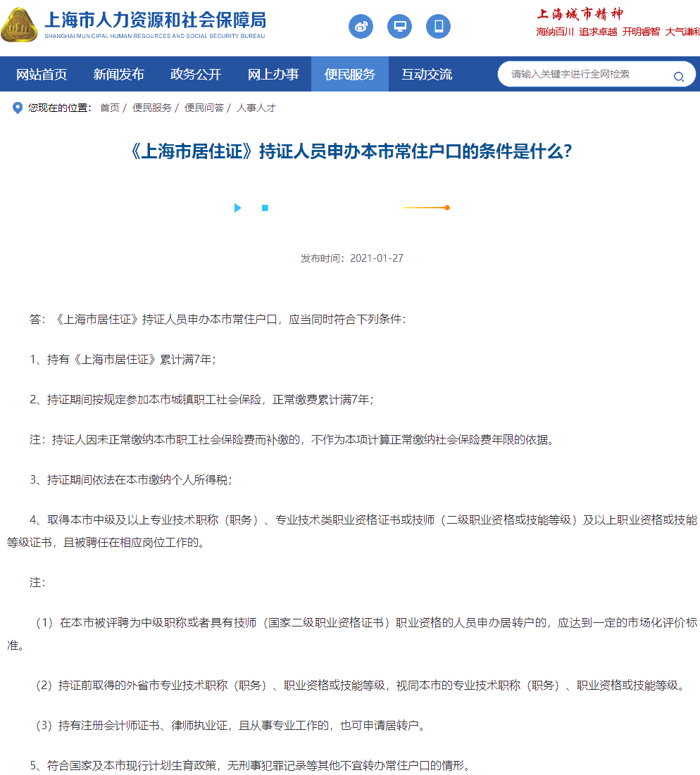Click the blue location pin icon
Screen dimensions: 700x775
(x=18, y=108)
